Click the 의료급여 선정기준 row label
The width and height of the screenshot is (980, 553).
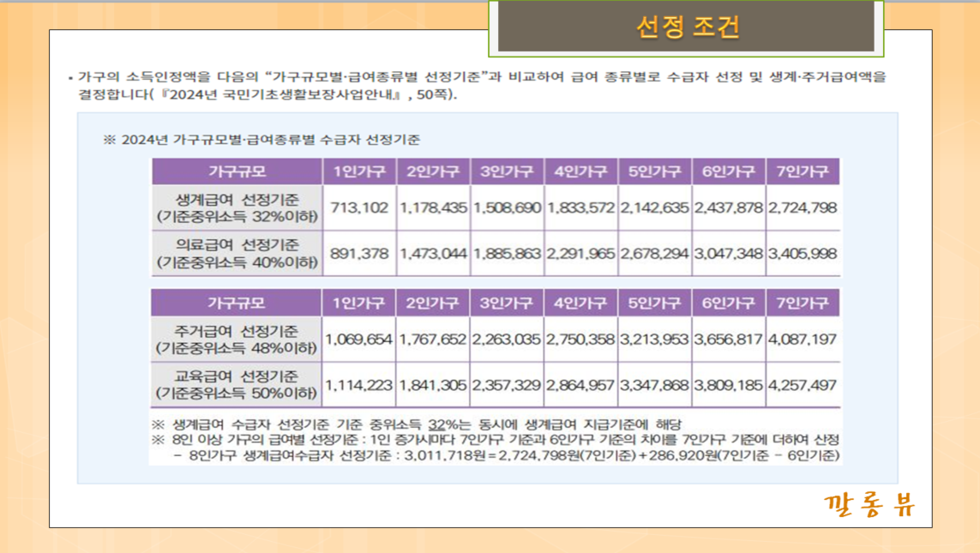tap(237, 254)
